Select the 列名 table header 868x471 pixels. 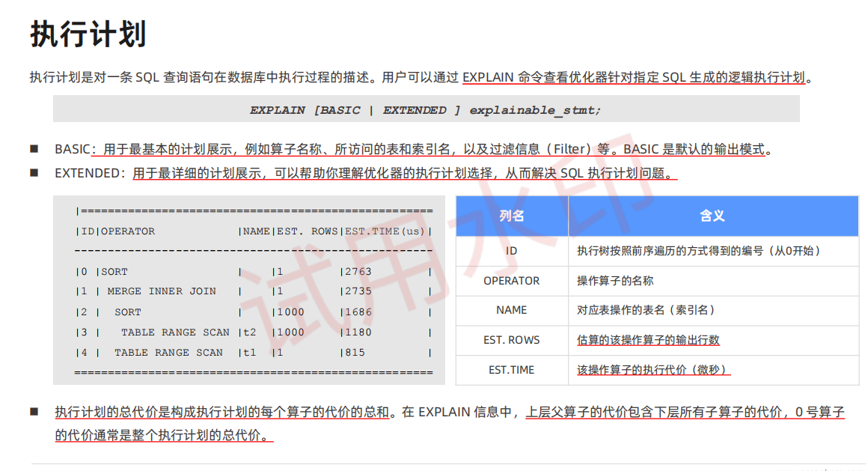512,216
